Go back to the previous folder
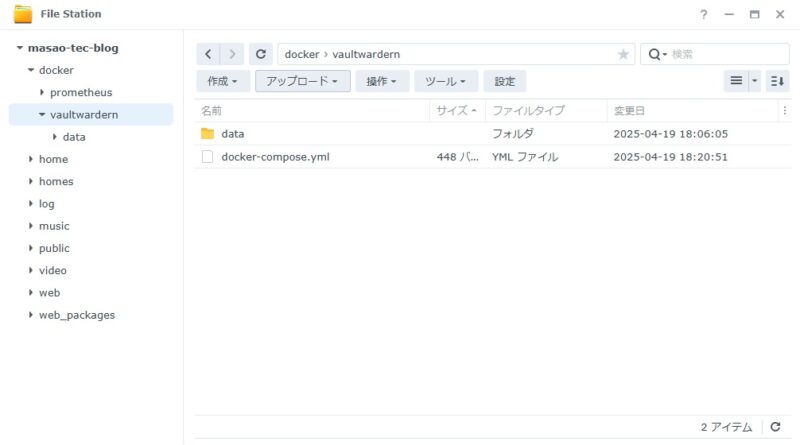This screenshot has height=445, width=800. coord(208,54)
